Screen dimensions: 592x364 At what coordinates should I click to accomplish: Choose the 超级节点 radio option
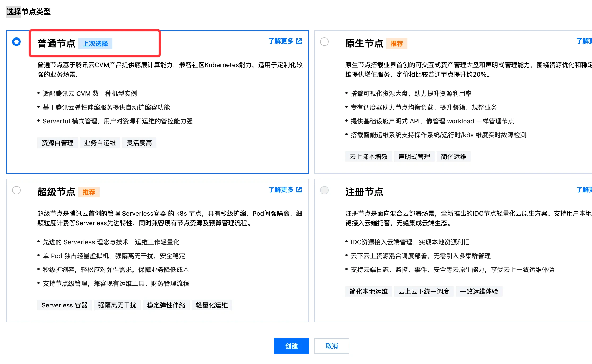tap(16, 190)
